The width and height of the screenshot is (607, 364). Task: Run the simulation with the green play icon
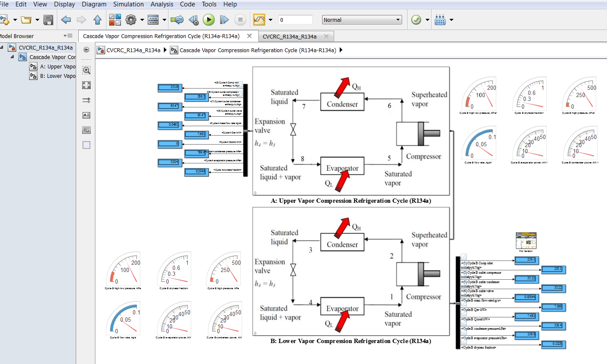coord(209,19)
